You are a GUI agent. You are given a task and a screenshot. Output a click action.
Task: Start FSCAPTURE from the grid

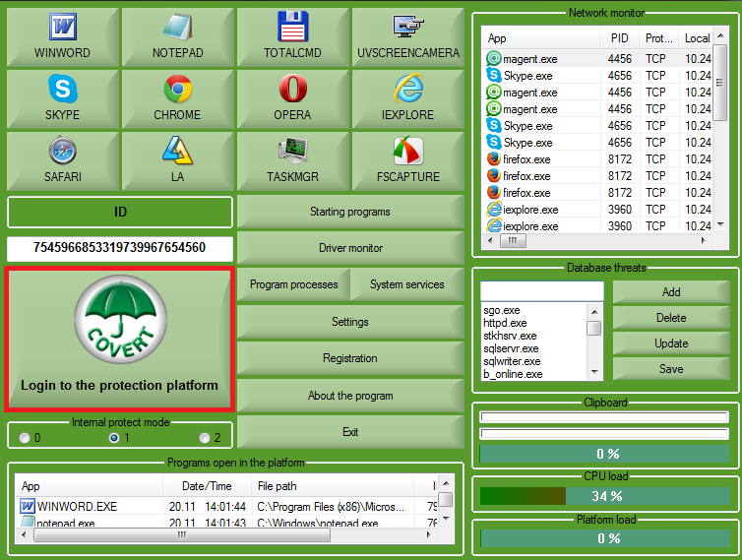[407, 160]
